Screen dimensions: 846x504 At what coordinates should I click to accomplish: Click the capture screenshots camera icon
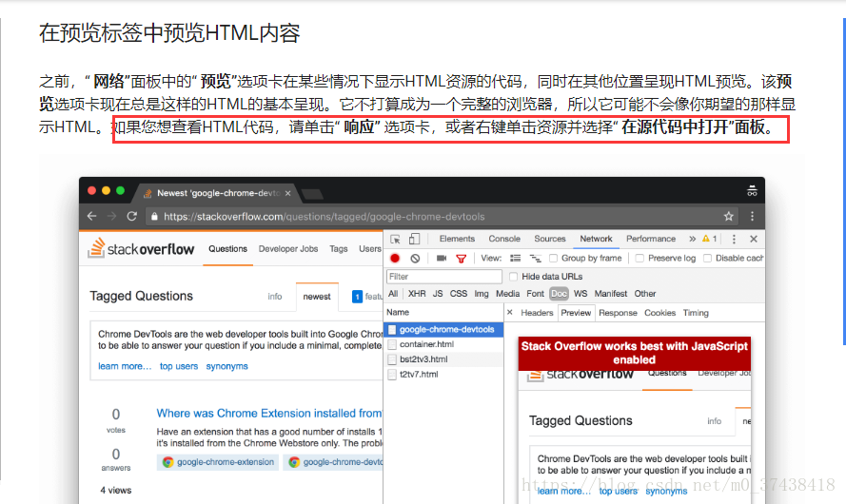click(442, 259)
